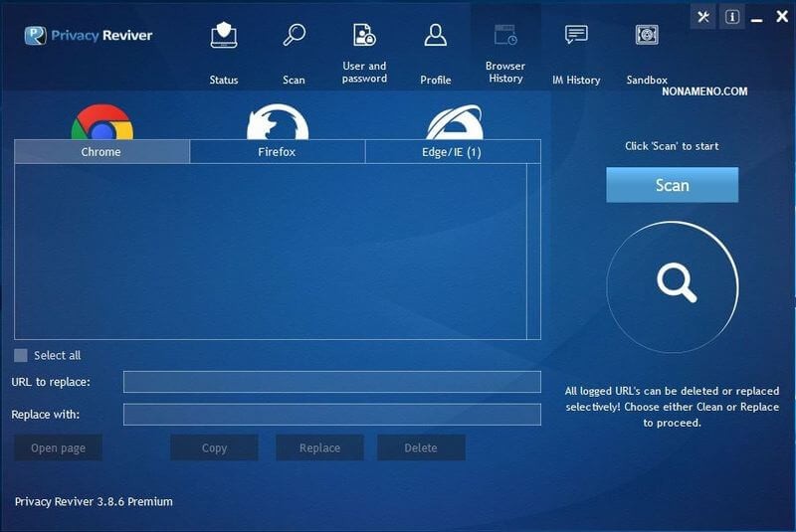Click the Copy button
This screenshot has height=532, width=796.
(x=214, y=447)
